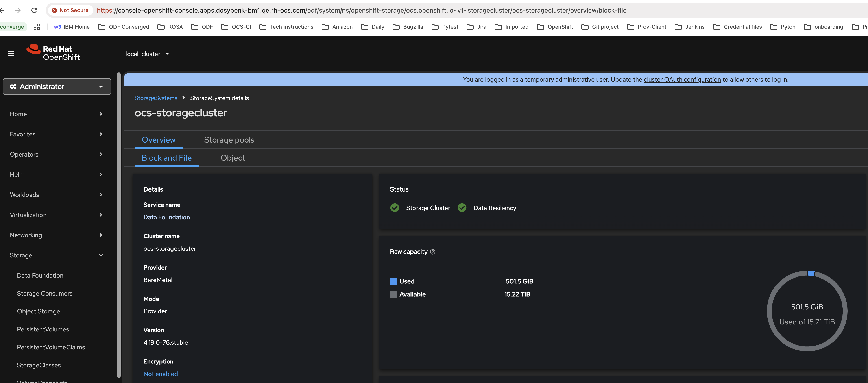Click the StorageSystems breadcrumb link

pyautogui.click(x=156, y=98)
